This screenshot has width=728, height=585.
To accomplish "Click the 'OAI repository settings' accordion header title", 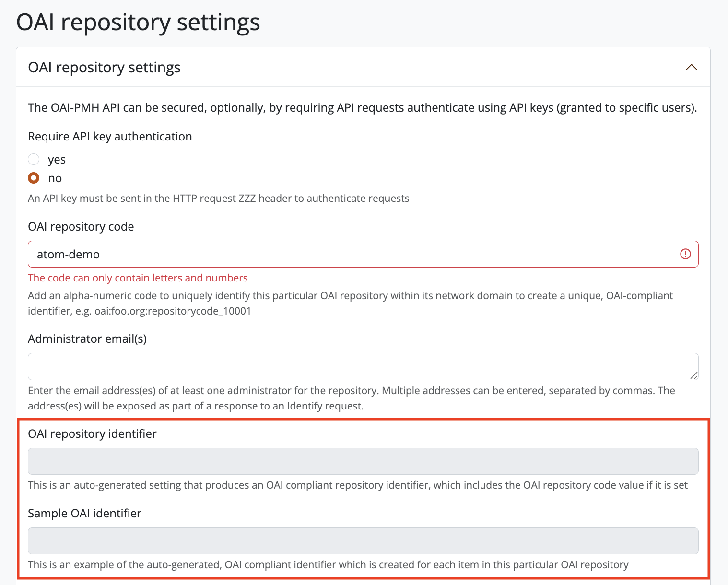I will (x=105, y=68).
